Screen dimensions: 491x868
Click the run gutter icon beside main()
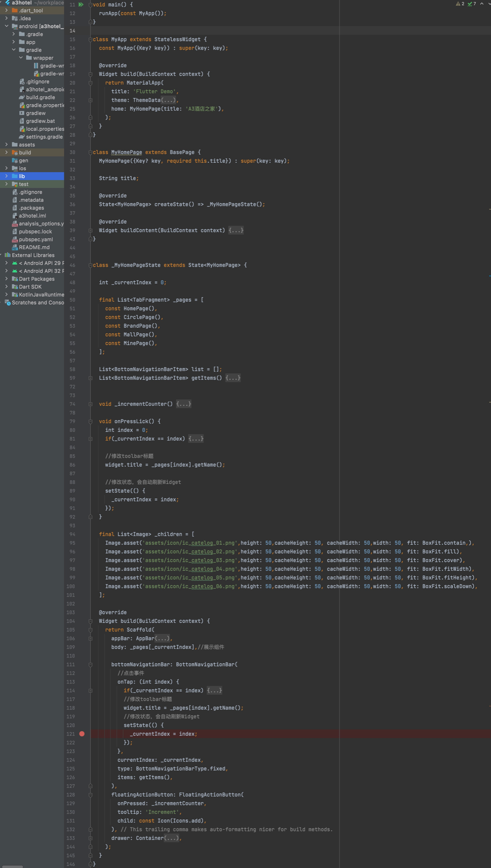coord(81,4)
